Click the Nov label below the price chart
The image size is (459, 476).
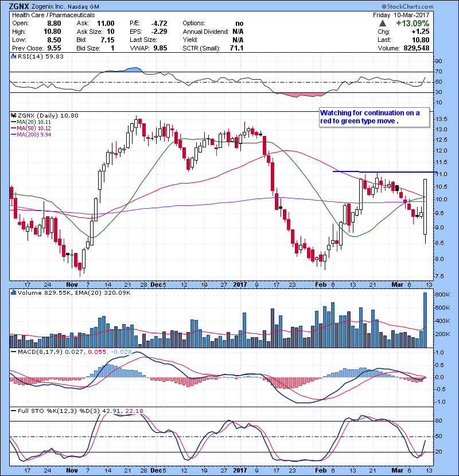72,285
